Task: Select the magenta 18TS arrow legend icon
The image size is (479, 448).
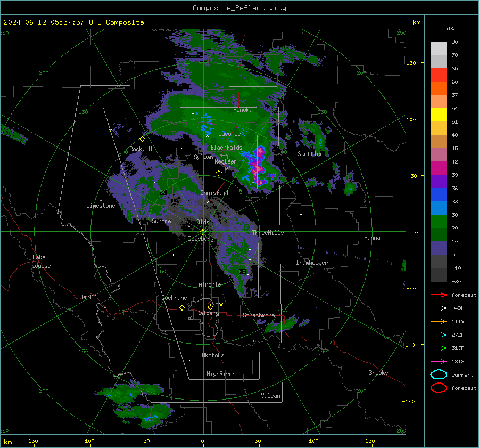Action: (439, 362)
